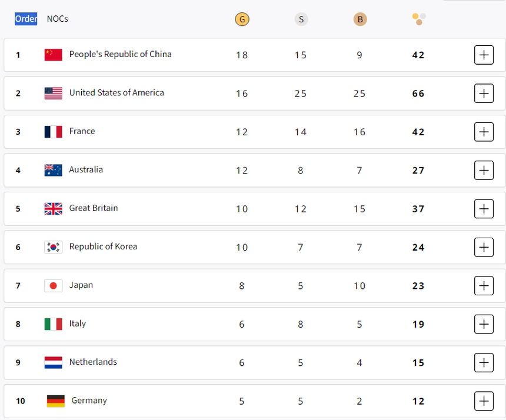Click the Germany flag icon

pyautogui.click(x=53, y=401)
